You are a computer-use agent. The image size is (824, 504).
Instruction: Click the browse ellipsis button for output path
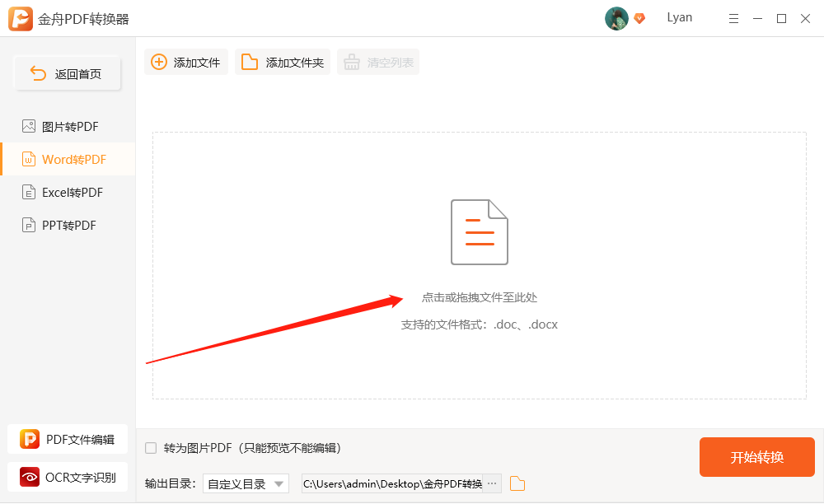(x=493, y=483)
